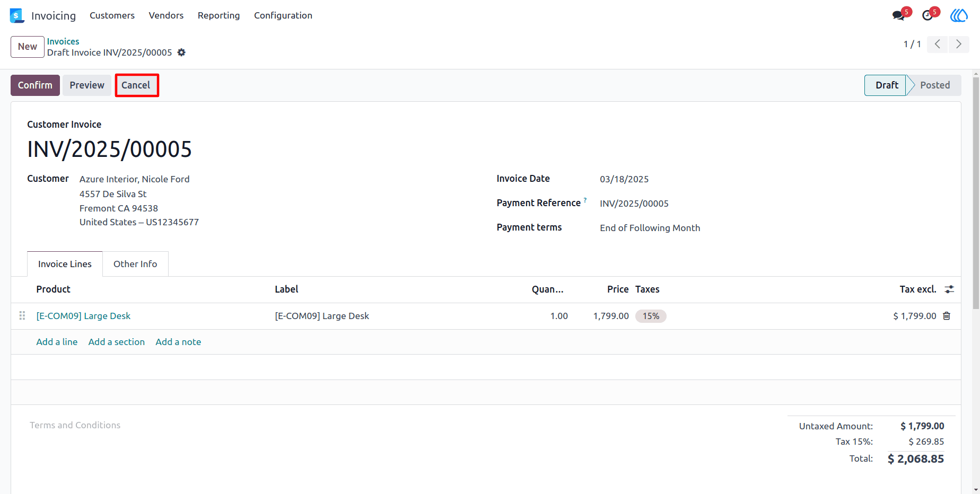
Task: Open the activities clock icon
Action: (927, 15)
